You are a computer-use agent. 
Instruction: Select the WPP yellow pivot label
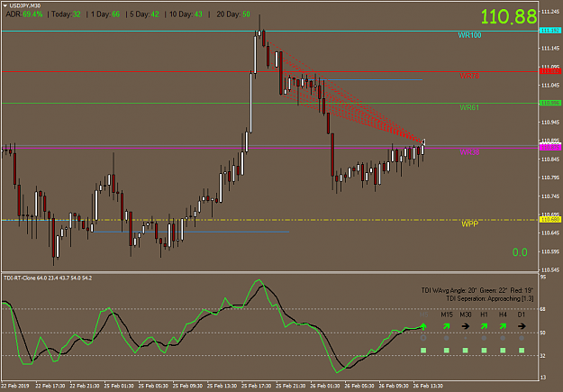click(x=469, y=223)
